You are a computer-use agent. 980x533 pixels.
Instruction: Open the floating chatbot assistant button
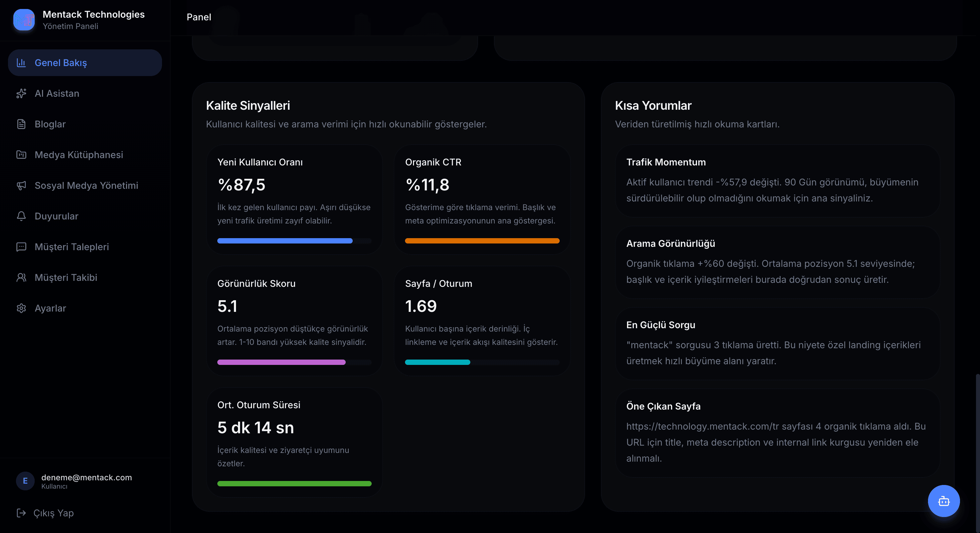(943, 501)
